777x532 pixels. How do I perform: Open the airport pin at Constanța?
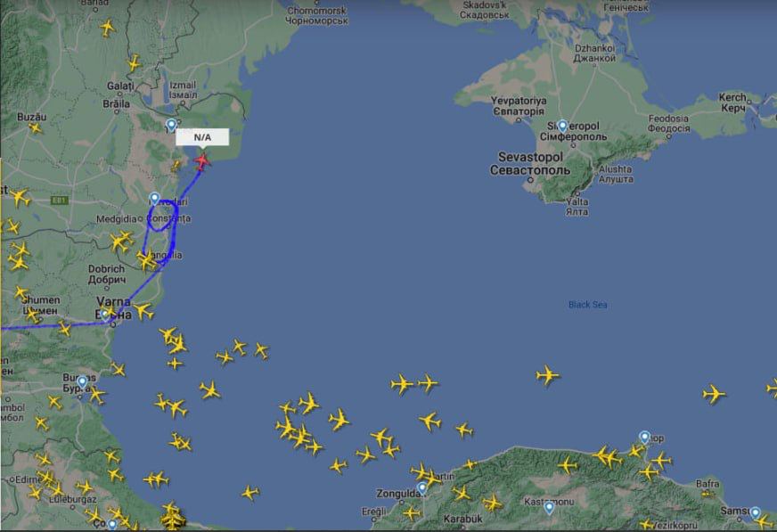coord(155,199)
